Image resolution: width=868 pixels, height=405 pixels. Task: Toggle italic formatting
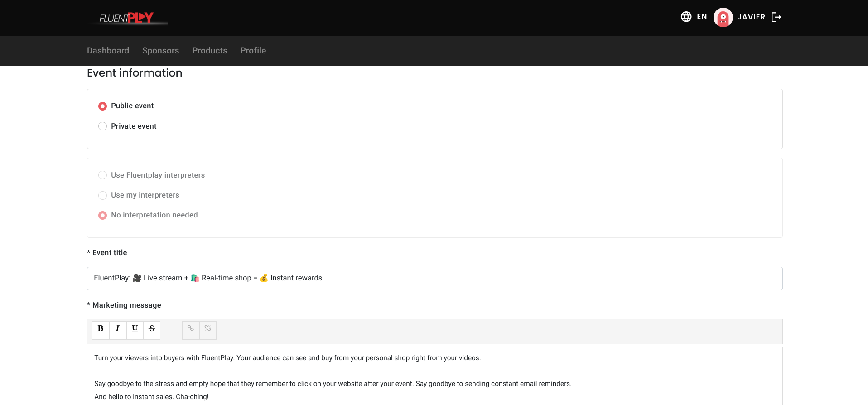(x=117, y=330)
